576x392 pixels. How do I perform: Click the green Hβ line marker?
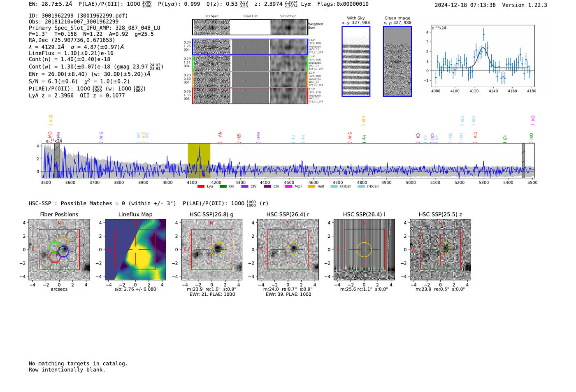coord(505,138)
